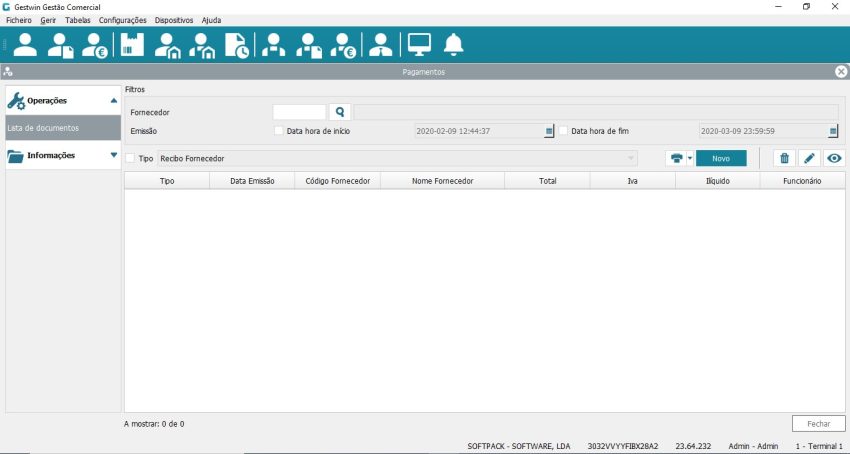Click the search magnifier next to Fornecedor

[x=340, y=112]
